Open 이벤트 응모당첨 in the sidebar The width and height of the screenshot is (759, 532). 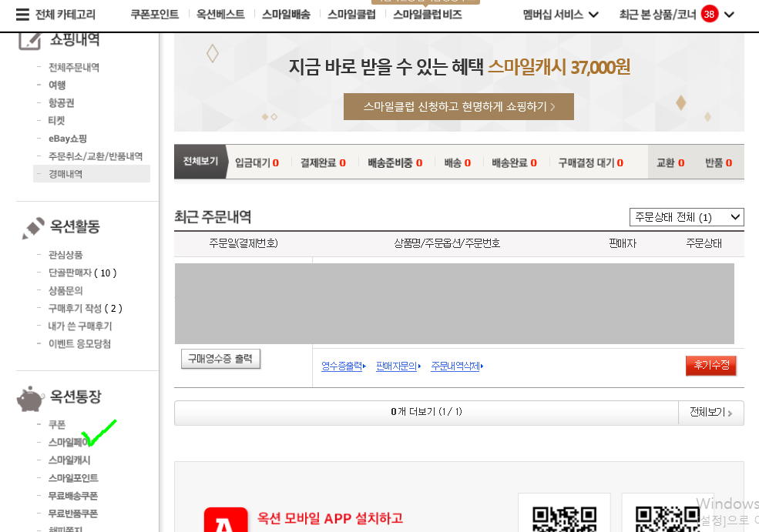click(x=79, y=344)
